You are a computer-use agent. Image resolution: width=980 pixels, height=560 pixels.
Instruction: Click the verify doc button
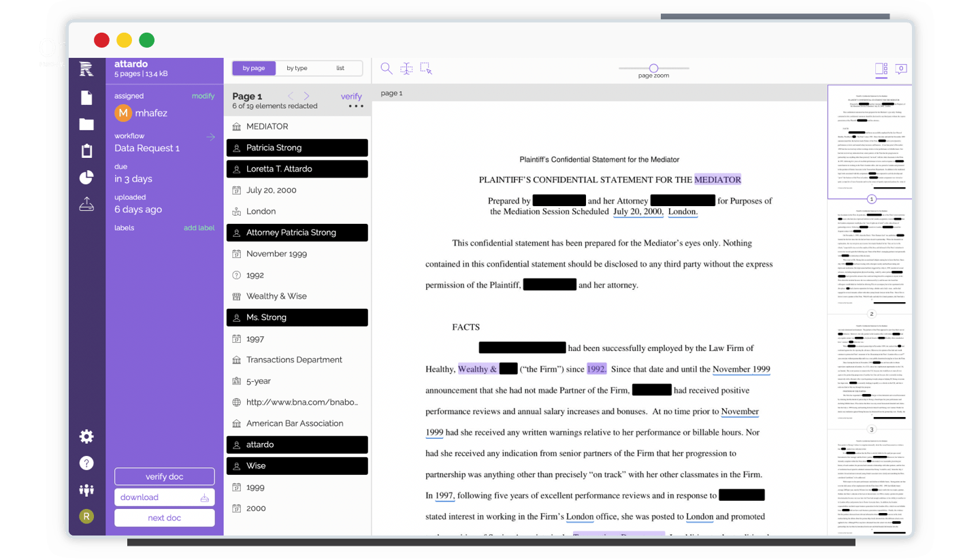(164, 476)
